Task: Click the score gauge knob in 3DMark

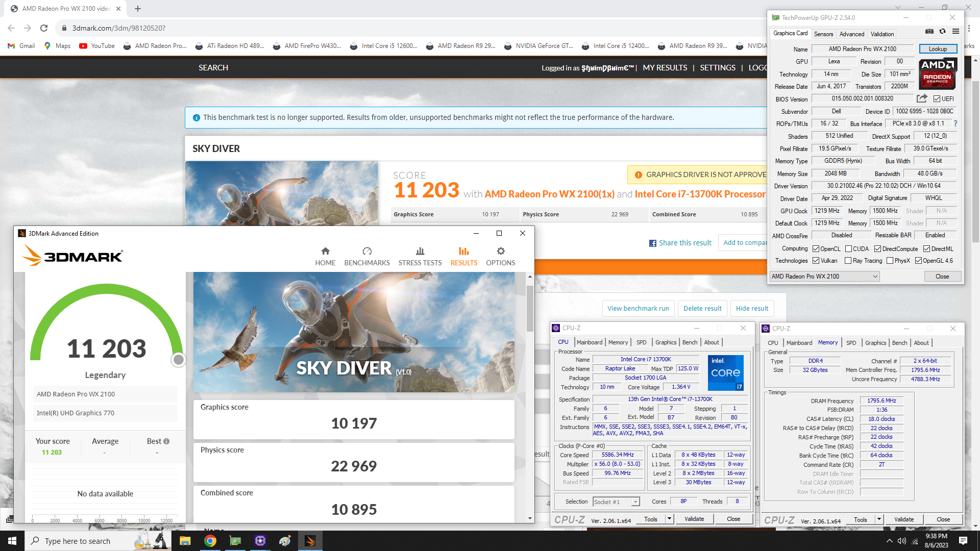Action: [x=178, y=360]
